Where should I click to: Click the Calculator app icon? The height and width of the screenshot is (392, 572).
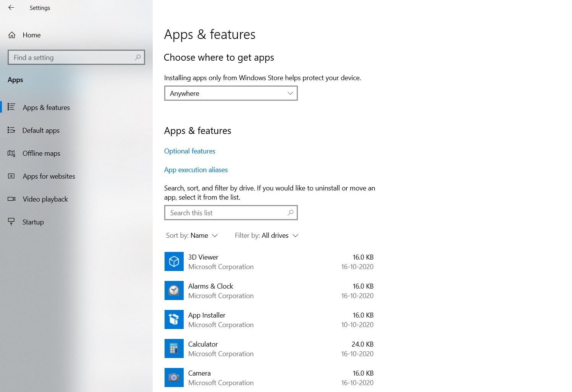(x=174, y=348)
